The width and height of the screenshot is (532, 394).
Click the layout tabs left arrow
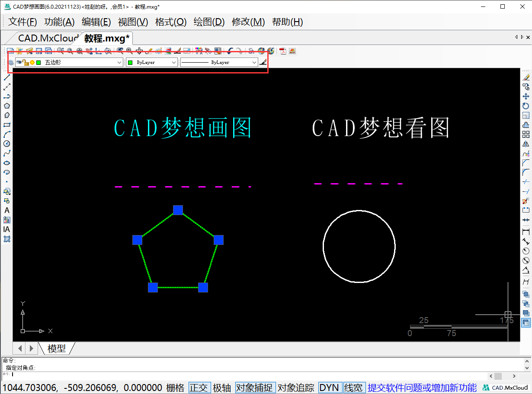tap(20, 348)
